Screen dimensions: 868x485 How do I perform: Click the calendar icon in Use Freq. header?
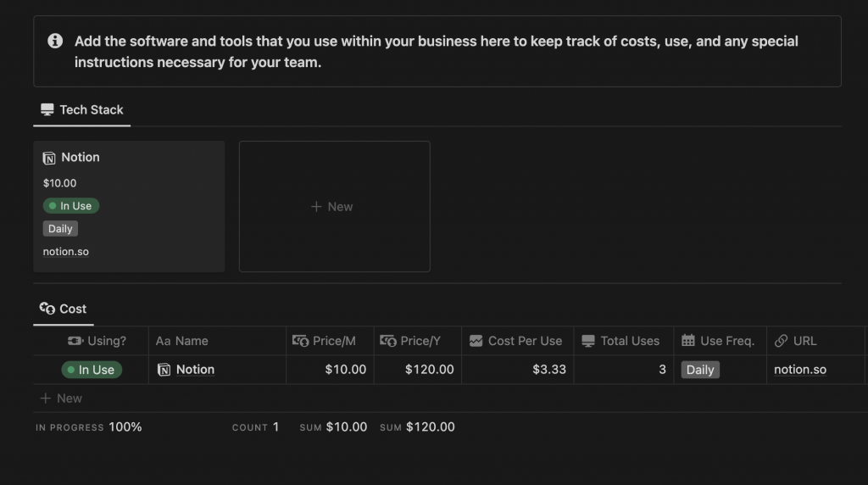coord(688,341)
